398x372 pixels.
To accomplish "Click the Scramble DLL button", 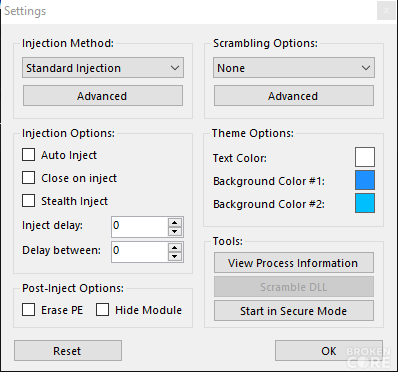I will (x=294, y=287).
